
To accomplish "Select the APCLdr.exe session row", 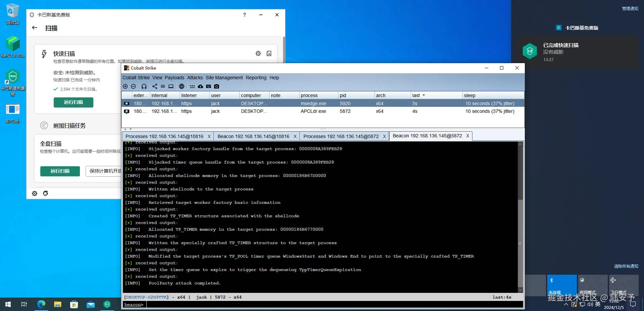I will tap(323, 111).
